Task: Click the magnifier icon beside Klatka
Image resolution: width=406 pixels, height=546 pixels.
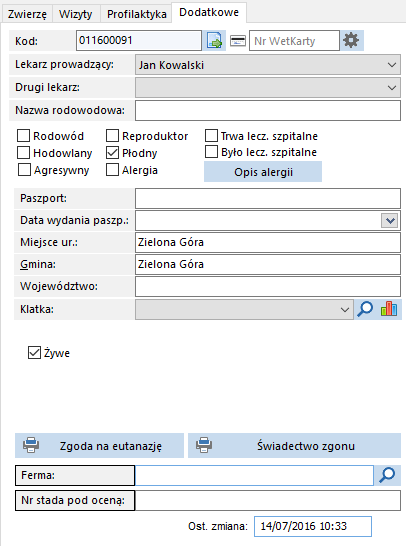Action: (x=365, y=309)
